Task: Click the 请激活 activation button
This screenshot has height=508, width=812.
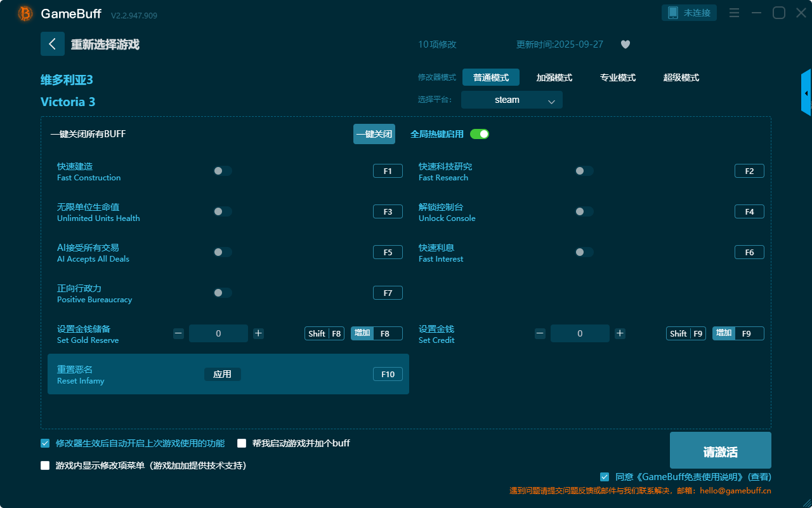Action: tap(720, 451)
